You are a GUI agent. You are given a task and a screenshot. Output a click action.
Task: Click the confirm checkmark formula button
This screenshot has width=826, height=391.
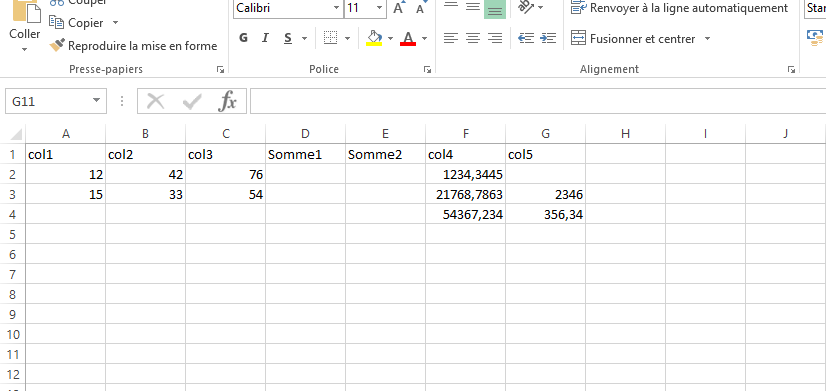[x=192, y=101]
